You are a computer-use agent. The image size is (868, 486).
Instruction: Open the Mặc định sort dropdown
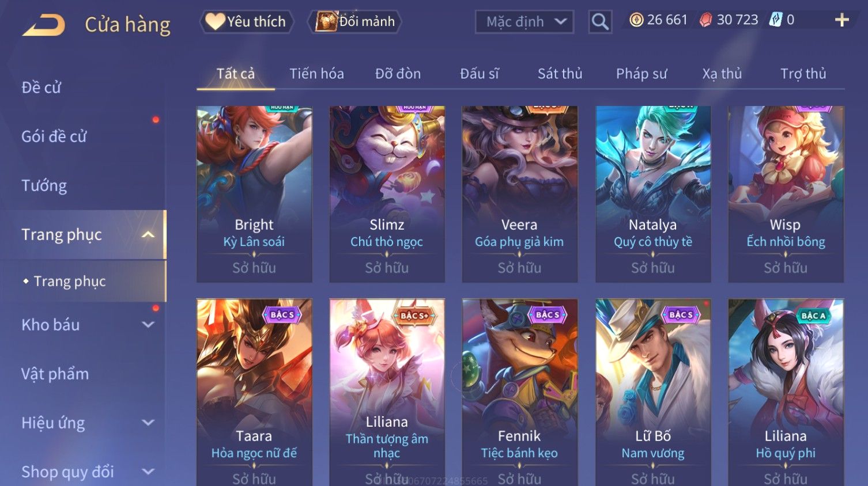[524, 22]
